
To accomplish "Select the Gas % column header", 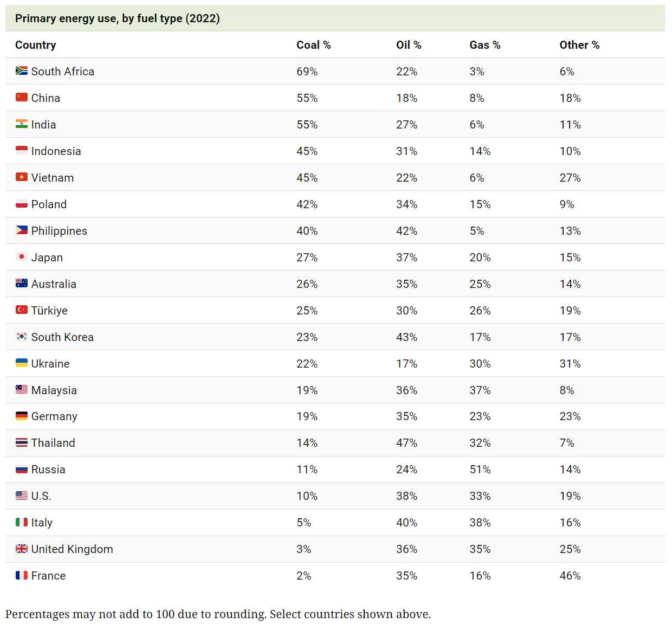I will [485, 45].
